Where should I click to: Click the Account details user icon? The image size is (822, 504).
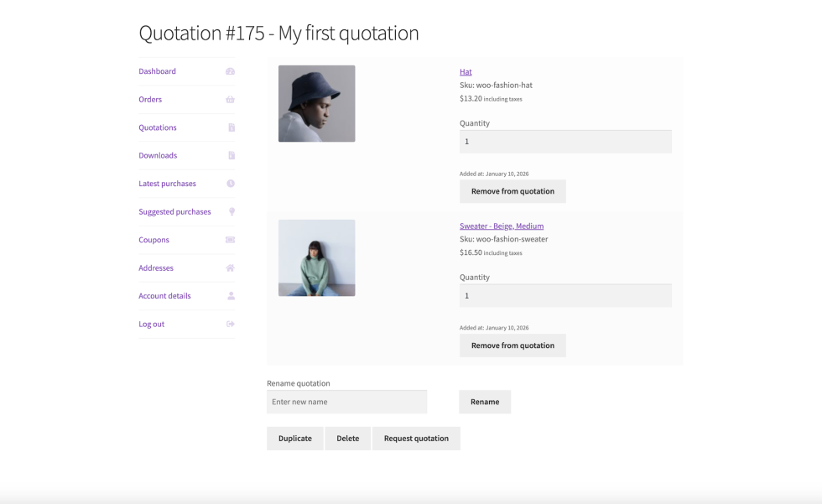coord(231,296)
